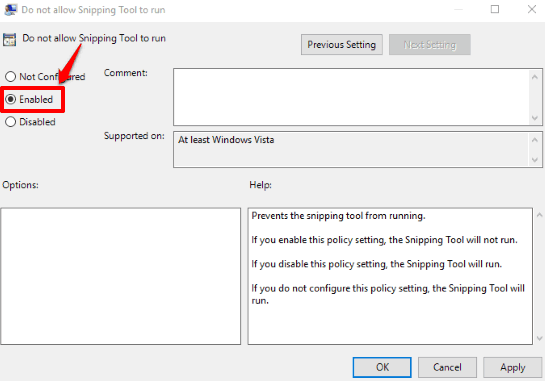
Task: Click the policy setting icon beside heading
Action: point(9,40)
